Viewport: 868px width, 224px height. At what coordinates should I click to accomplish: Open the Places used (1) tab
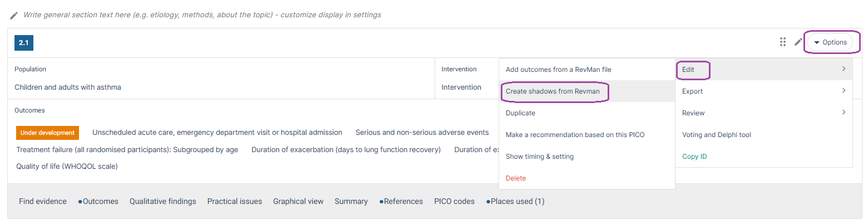(515, 201)
